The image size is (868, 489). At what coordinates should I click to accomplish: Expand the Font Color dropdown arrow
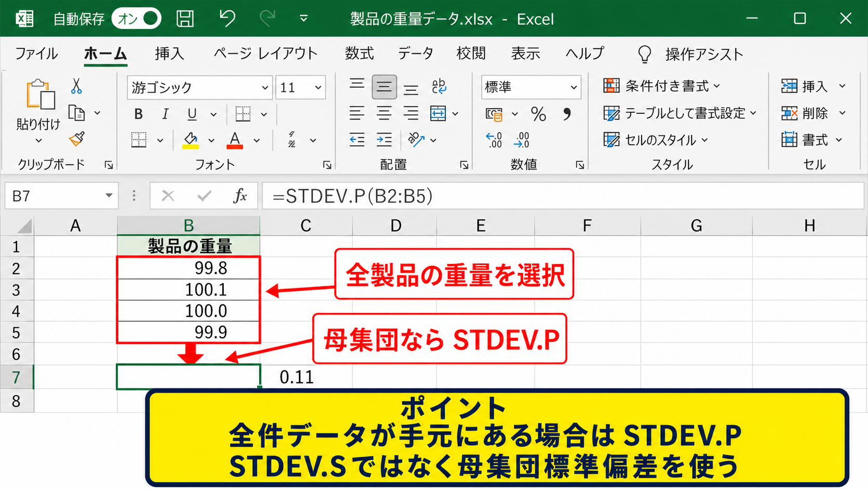coord(256,140)
